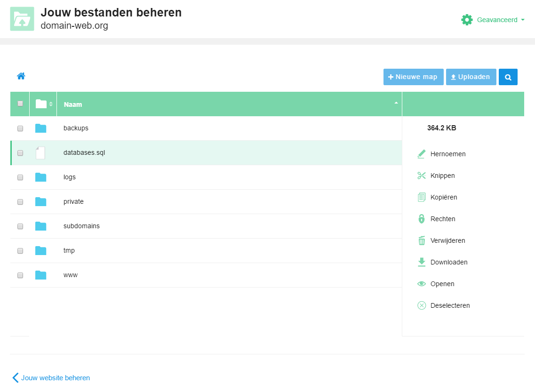This screenshot has height=392, width=535.
Task: Sort files by the Naam column
Action: point(229,104)
